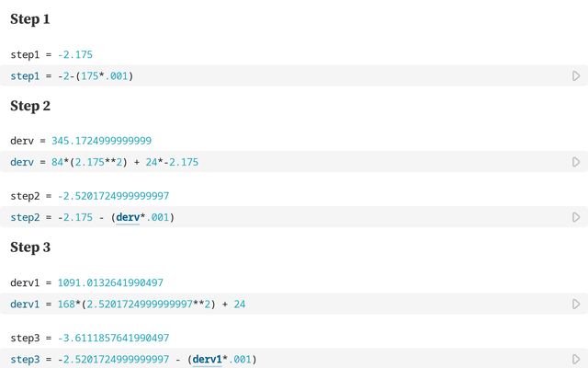Run the step1 code cell
Image resolution: width=588 pixels, height=368 pixels.
tap(576, 75)
